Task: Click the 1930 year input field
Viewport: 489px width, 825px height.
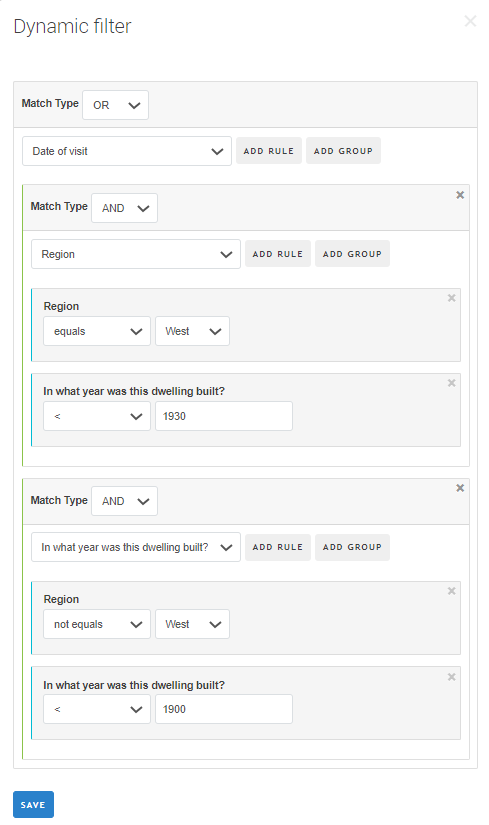Action: click(x=224, y=417)
